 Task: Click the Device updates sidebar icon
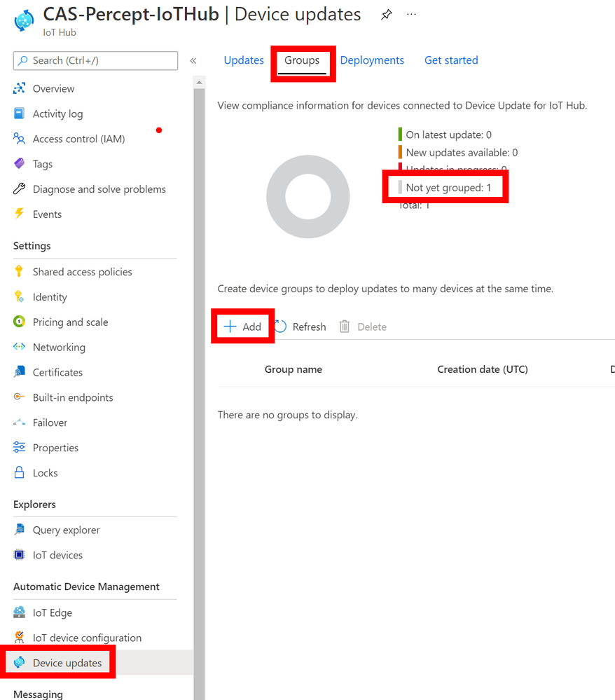(x=19, y=662)
